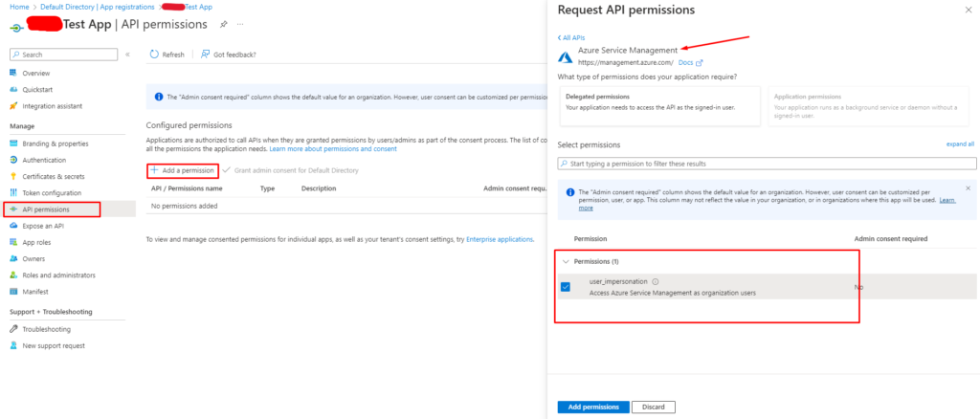The width and height of the screenshot is (980, 419).
Task: Open Default Directory App registrations breadcrumb
Action: coord(98,7)
